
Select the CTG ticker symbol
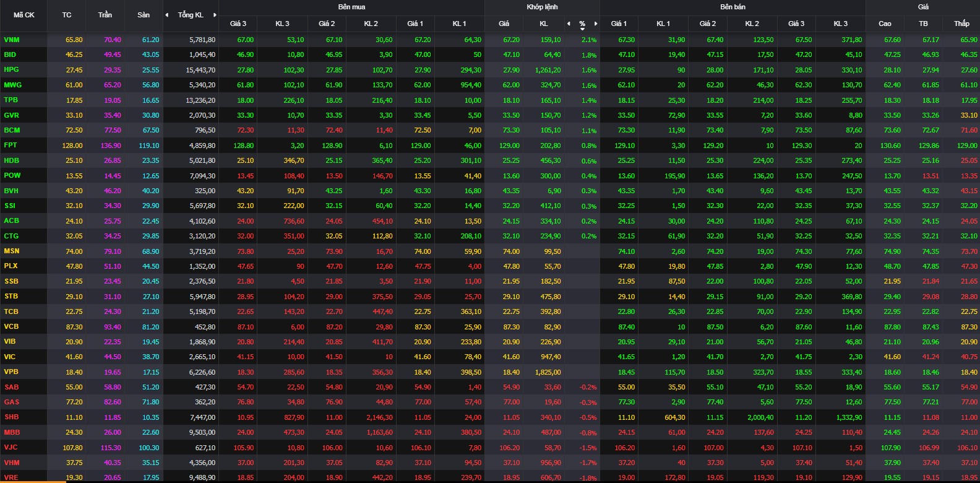tap(11, 236)
